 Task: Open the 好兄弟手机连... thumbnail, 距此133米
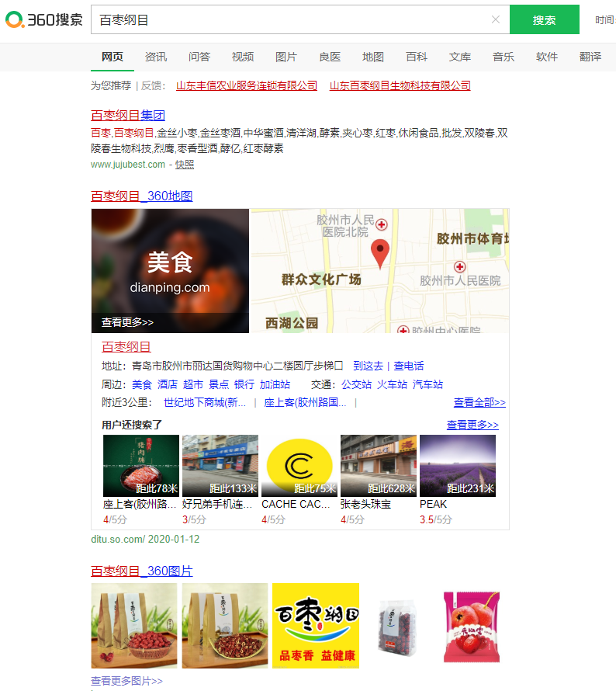pos(220,466)
